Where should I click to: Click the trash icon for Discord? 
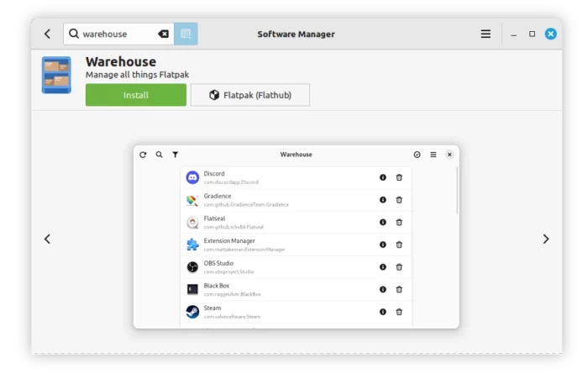(x=399, y=177)
